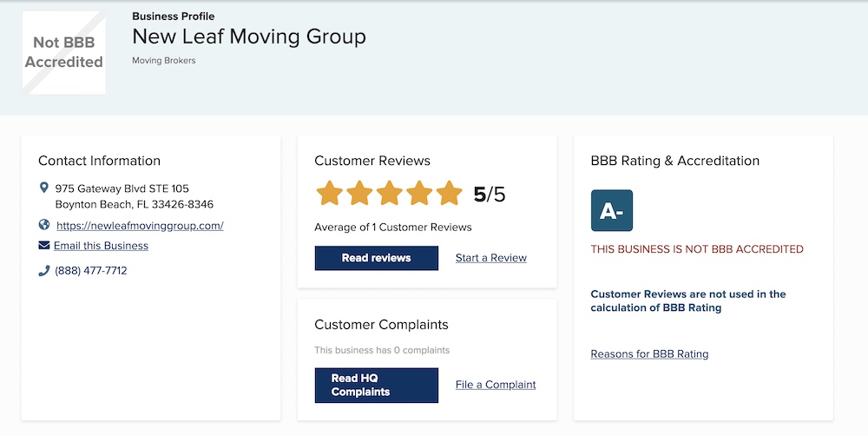The image size is (868, 436).
Task: Open the Reasons for BBB Rating link
Action: pyautogui.click(x=649, y=354)
